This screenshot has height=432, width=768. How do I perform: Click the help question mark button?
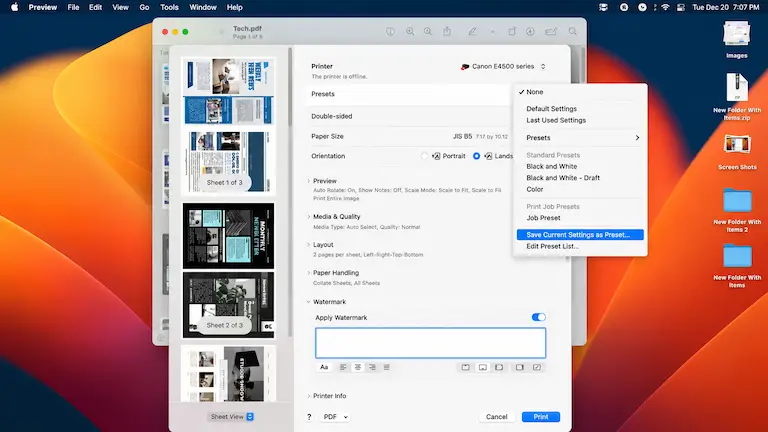point(309,417)
